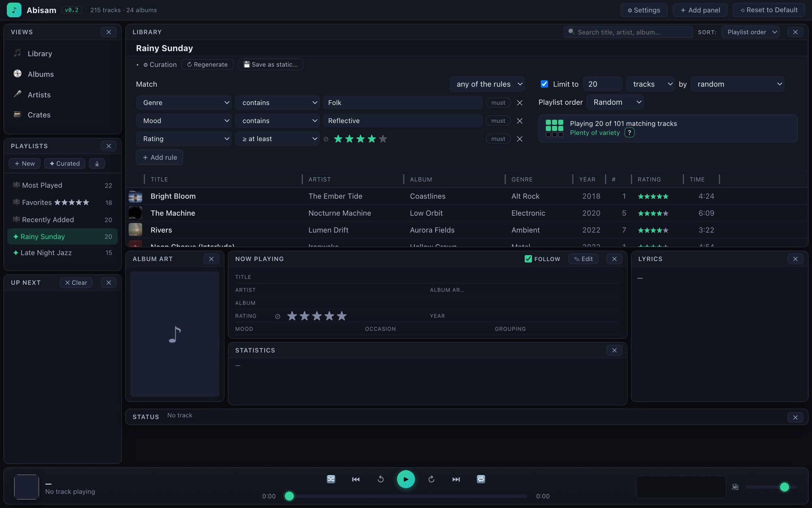812x508 pixels.
Task: Close the Now Playing panel
Action: (614, 259)
